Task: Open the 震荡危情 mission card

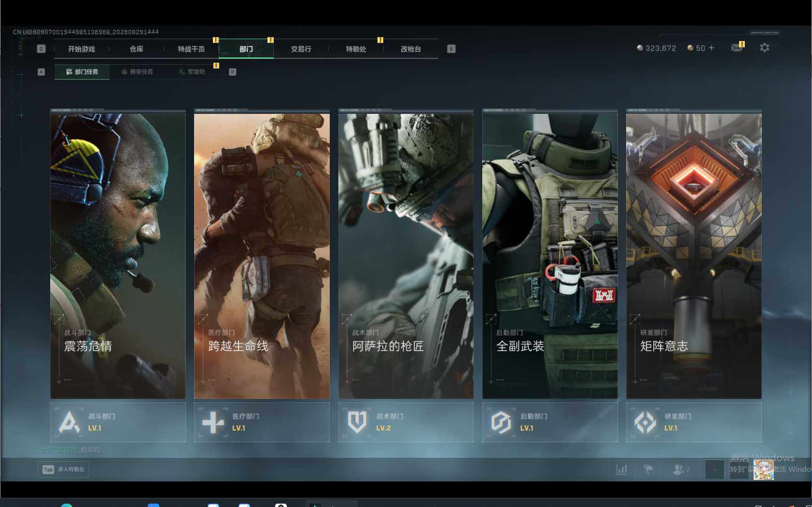Action: tap(118, 256)
